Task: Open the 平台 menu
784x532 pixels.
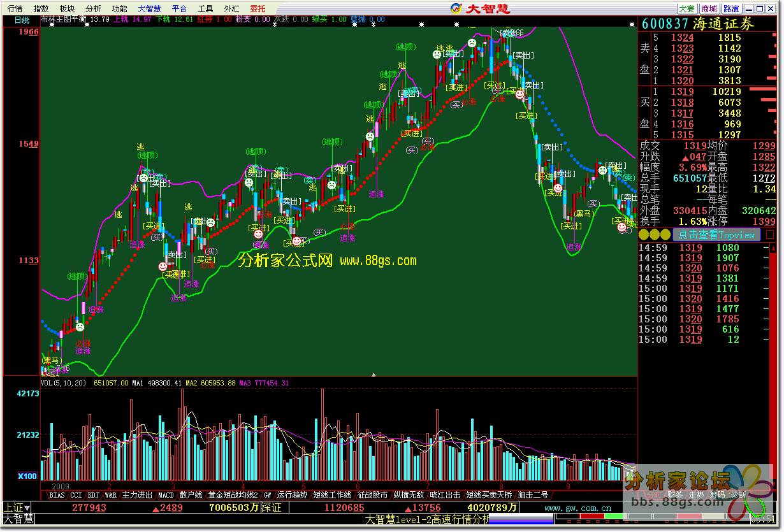Action: (x=180, y=9)
